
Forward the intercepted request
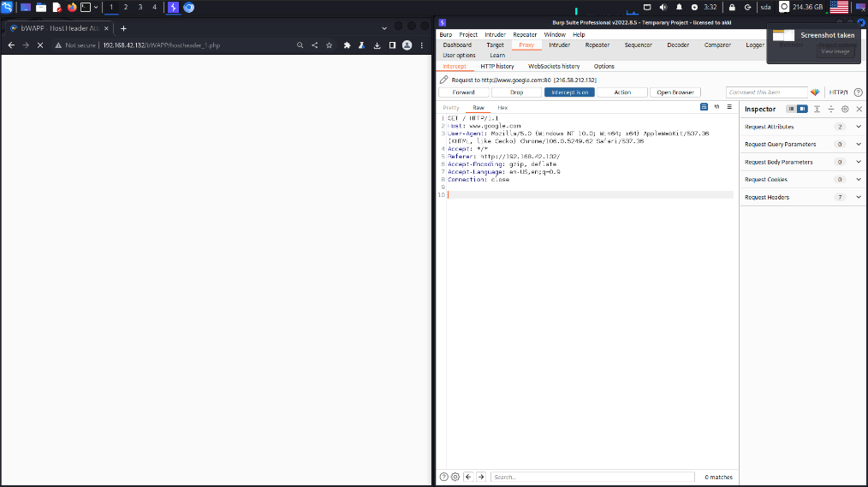coord(463,92)
